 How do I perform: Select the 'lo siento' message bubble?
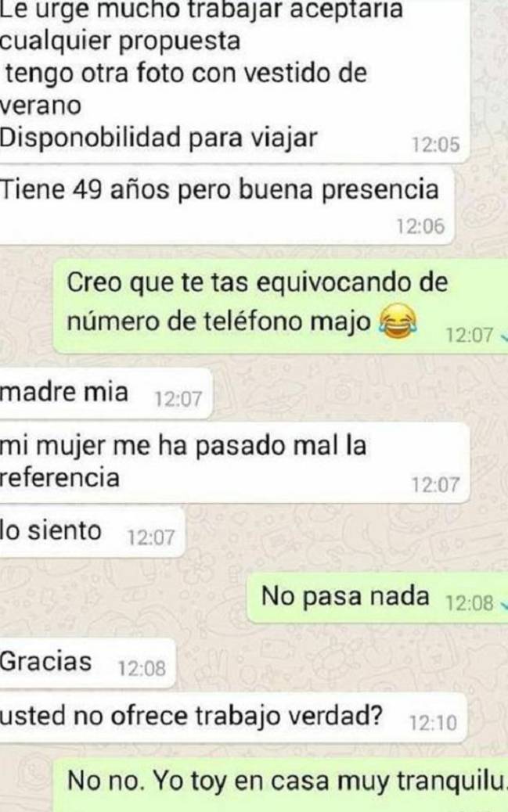[92, 533]
